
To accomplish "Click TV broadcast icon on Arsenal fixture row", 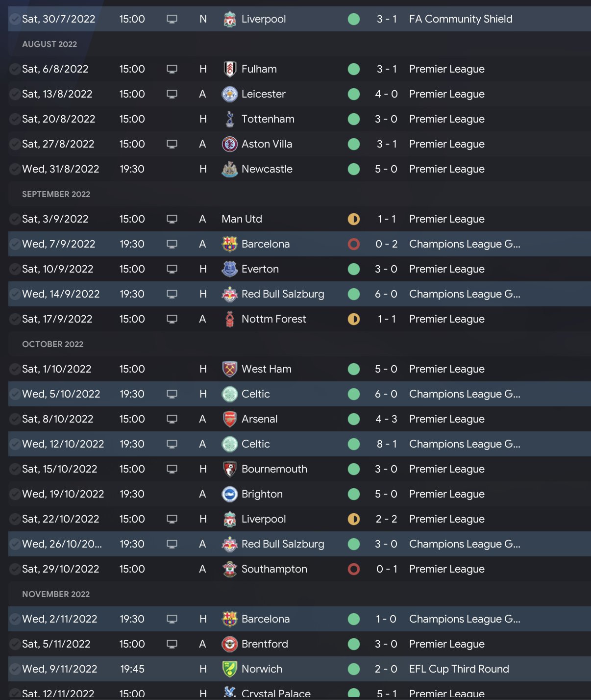I will 172,419.
